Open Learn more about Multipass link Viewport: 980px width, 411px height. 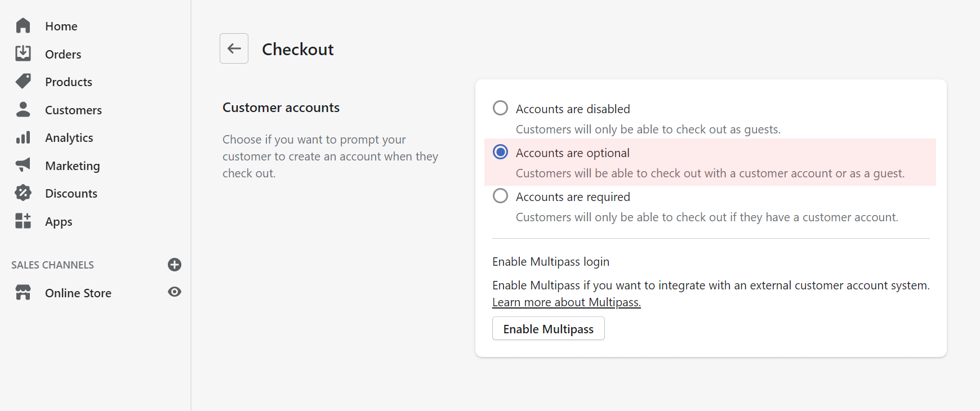point(566,302)
